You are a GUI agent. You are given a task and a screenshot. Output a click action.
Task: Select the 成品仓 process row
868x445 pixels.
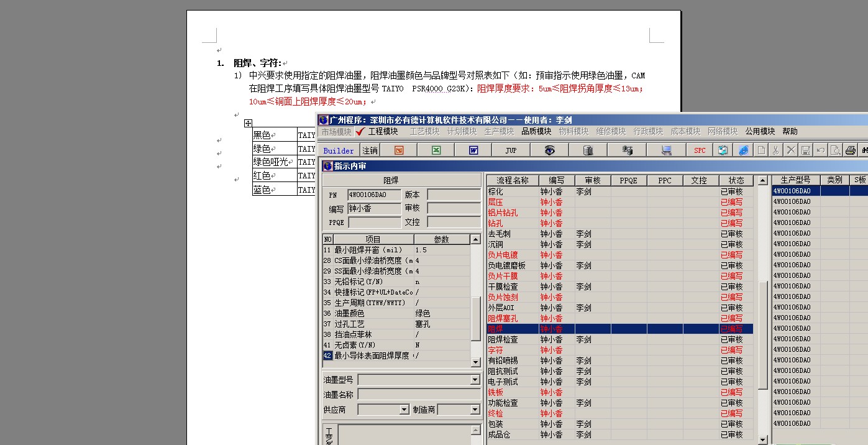point(619,435)
